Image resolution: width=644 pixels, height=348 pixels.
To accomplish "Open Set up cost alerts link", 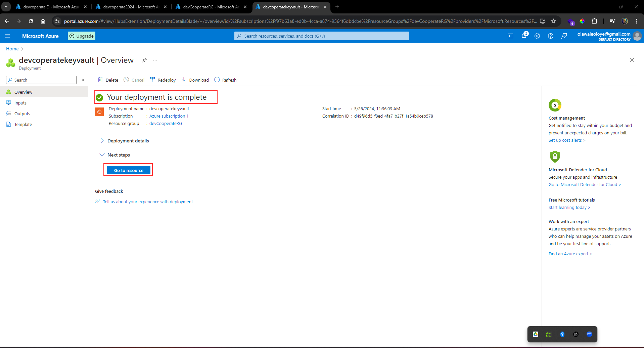I will [567, 140].
